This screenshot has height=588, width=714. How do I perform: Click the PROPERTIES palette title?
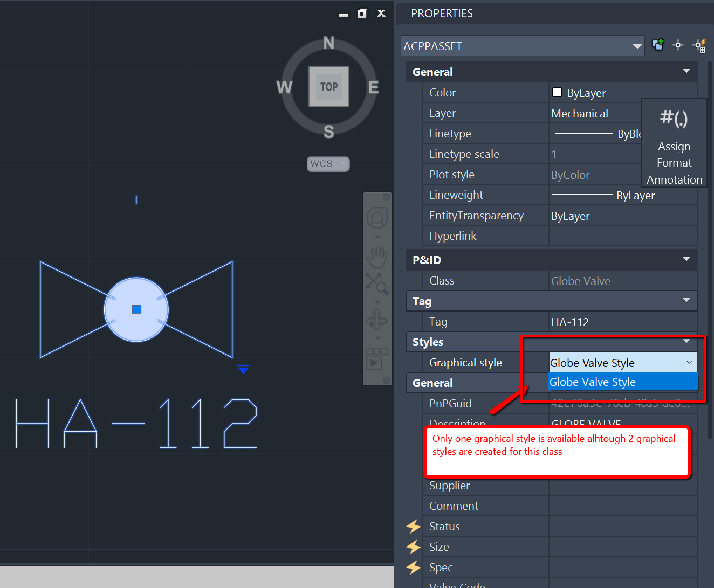[442, 13]
